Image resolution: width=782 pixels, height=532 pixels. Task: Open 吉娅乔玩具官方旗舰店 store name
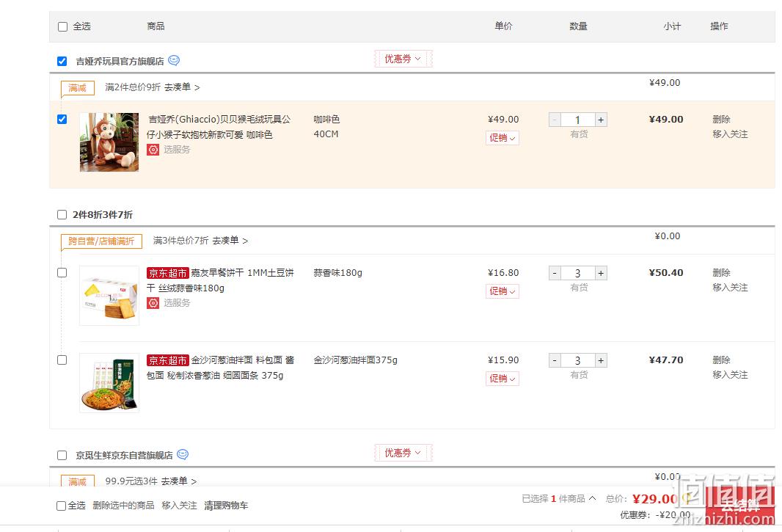pyautogui.click(x=120, y=62)
